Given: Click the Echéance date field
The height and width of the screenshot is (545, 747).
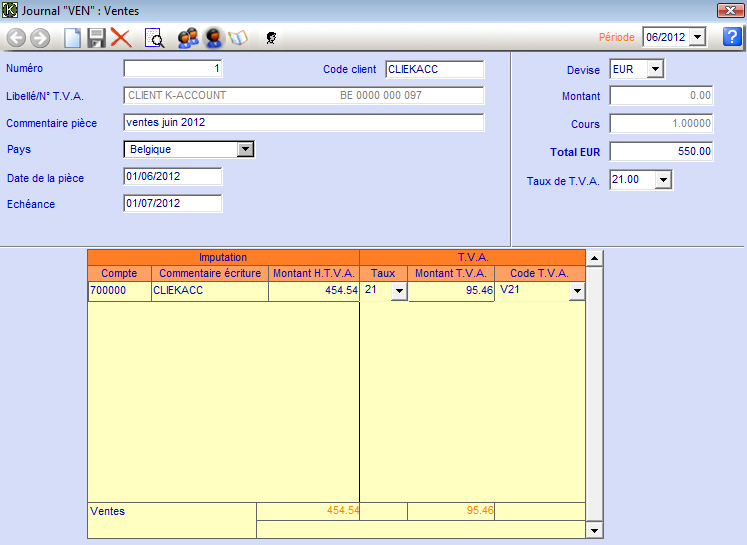Looking at the screenshot, I should click(172, 203).
